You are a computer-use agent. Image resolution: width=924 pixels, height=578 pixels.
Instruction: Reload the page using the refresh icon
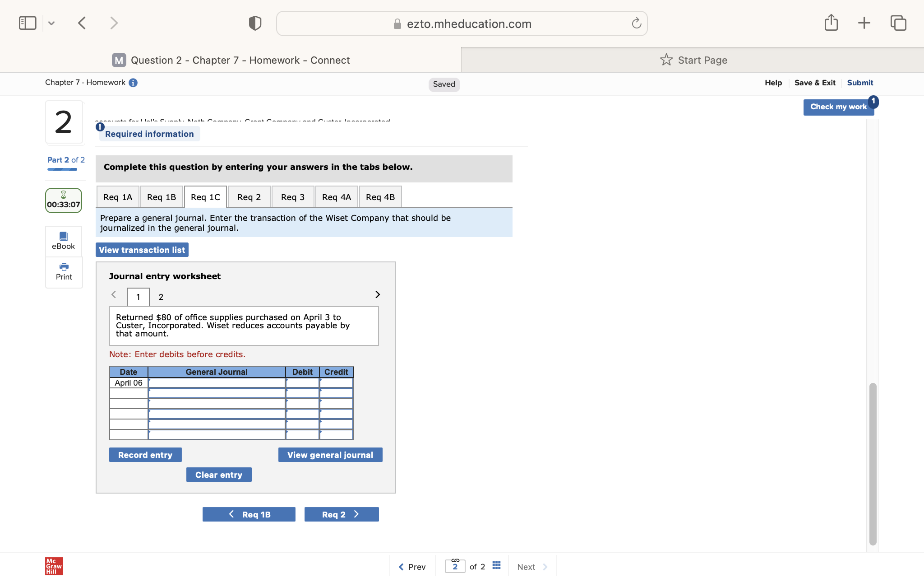click(636, 23)
